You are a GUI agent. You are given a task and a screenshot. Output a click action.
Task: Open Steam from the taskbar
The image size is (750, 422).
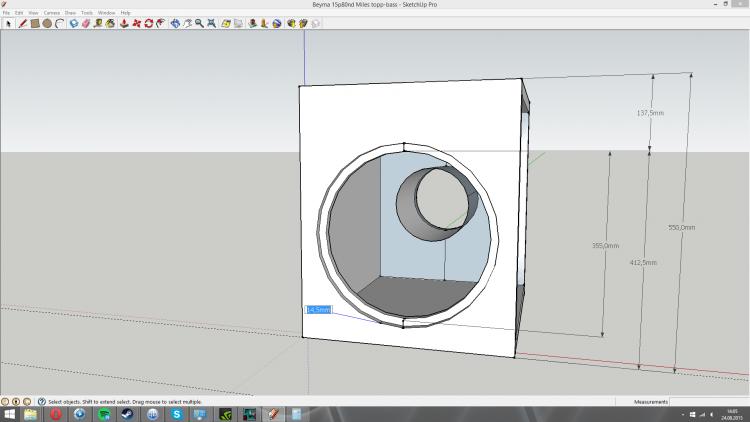pyautogui.click(x=128, y=413)
